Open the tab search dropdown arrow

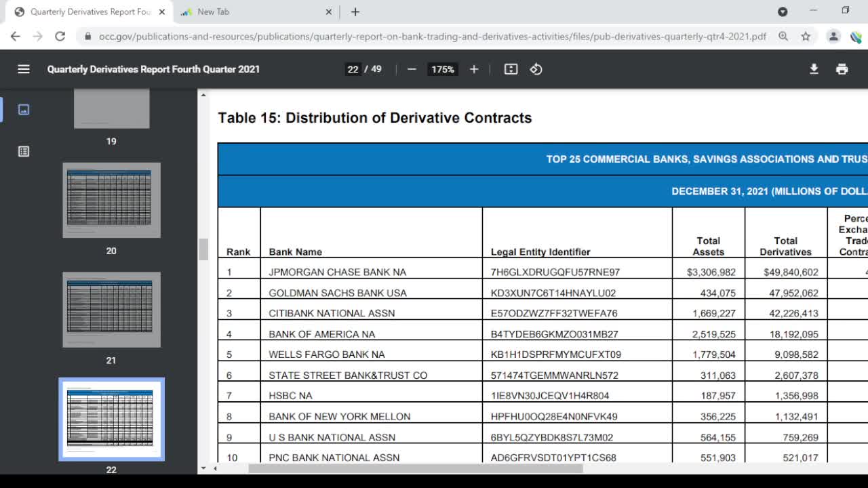pos(783,12)
